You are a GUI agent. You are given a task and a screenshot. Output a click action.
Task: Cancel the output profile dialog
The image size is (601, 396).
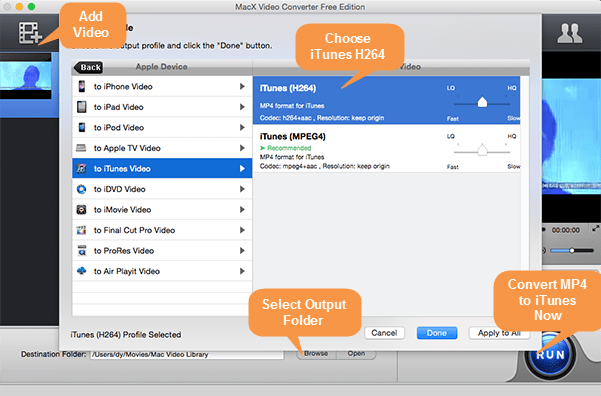tap(384, 333)
